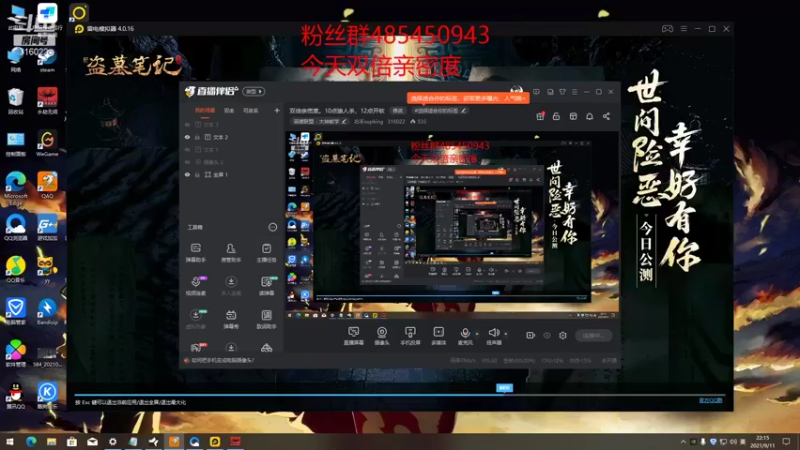Collapse the 工具箱 toolbox panel
The height and width of the screenshot is (450, 800).
click(272, 227)
